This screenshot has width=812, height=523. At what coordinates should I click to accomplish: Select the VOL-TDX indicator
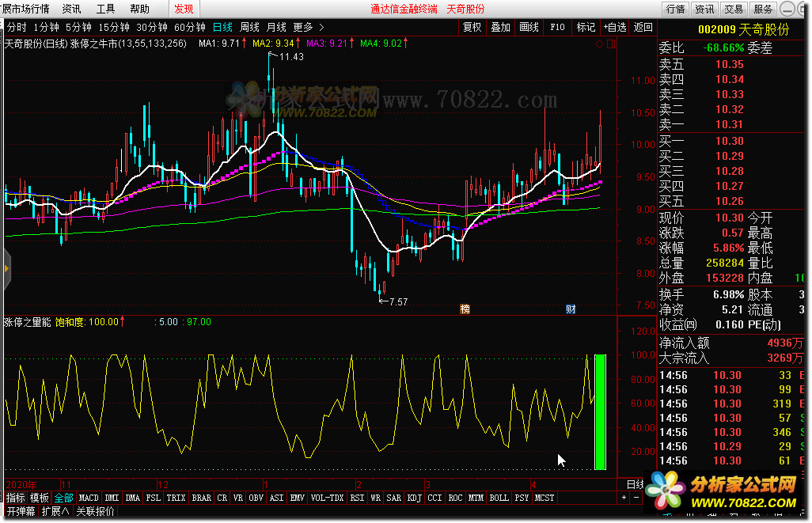tap(328, 498)
